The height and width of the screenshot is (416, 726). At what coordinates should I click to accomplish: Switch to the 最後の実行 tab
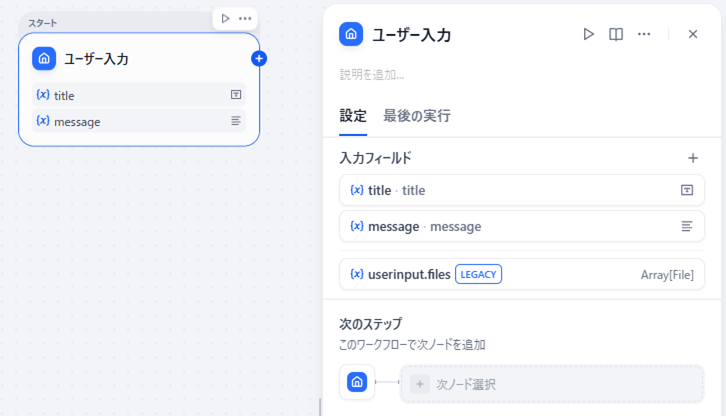[x=416, y=116]
